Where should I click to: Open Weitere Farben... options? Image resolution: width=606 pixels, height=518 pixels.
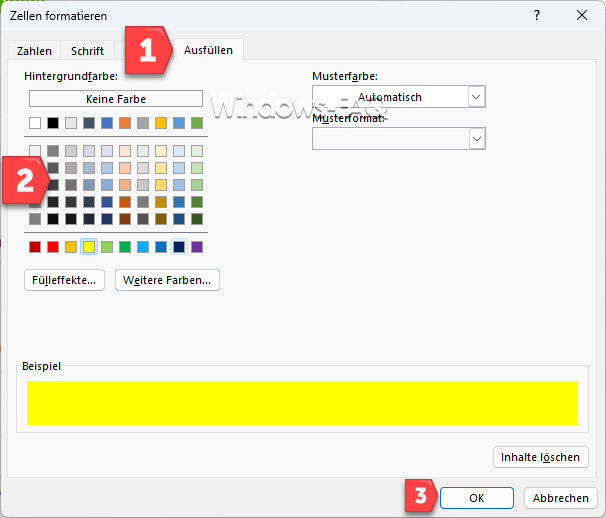[x=167, y=280]
